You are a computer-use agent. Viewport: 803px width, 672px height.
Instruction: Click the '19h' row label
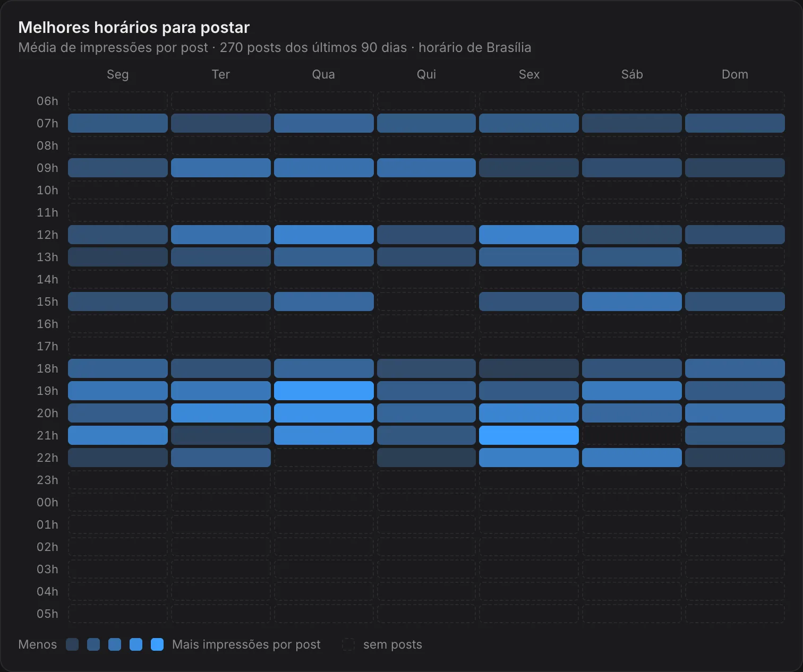[47, 391]
